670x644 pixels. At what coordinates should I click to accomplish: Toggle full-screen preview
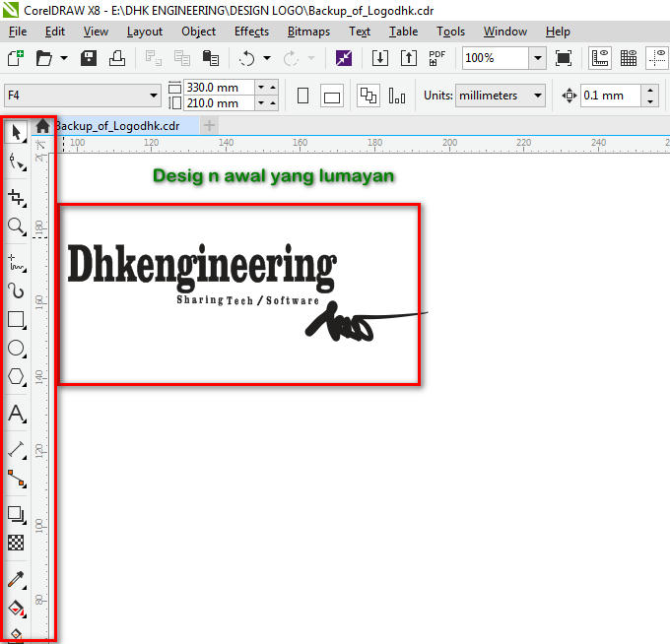click(564, 58)
